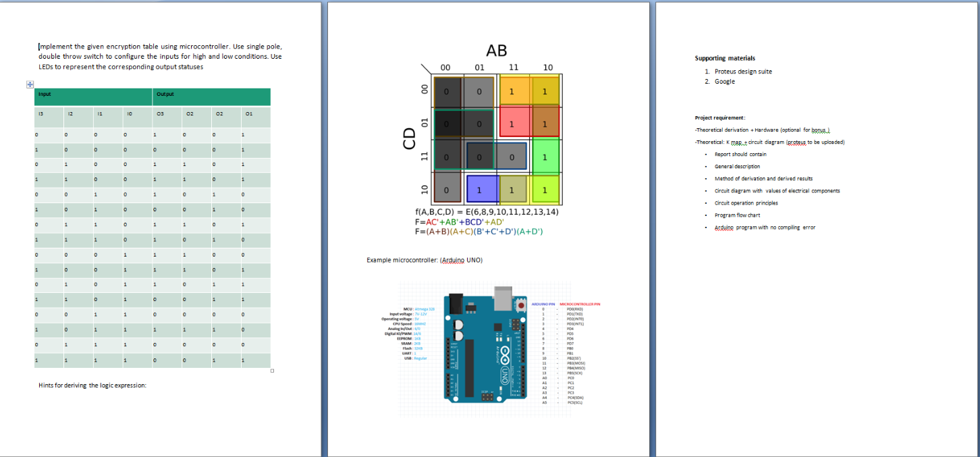Click the "Google" list item
The height and width of the screenshot is (457, 980).
725,82
